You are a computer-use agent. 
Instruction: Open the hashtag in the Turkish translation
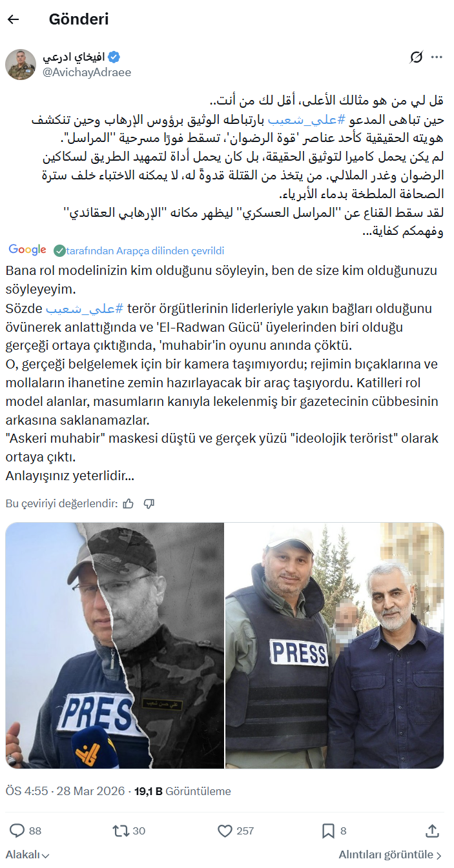(x=85, y=308)
